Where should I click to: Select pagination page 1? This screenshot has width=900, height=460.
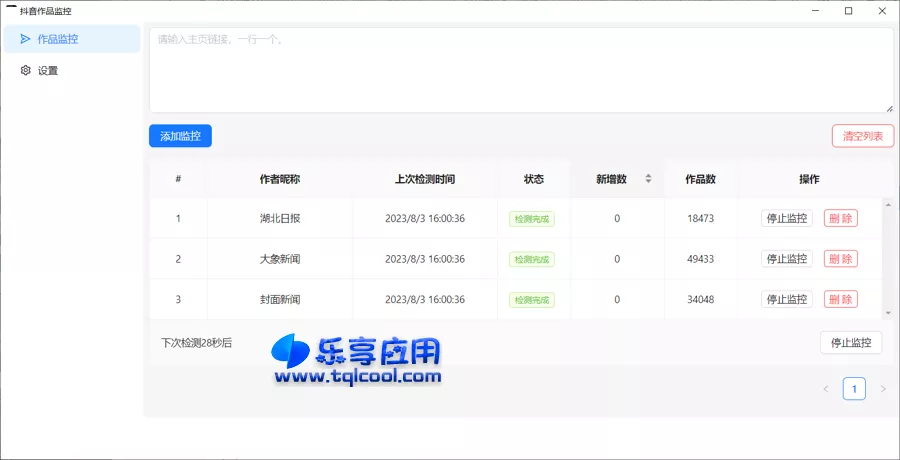tap(854, 389)
